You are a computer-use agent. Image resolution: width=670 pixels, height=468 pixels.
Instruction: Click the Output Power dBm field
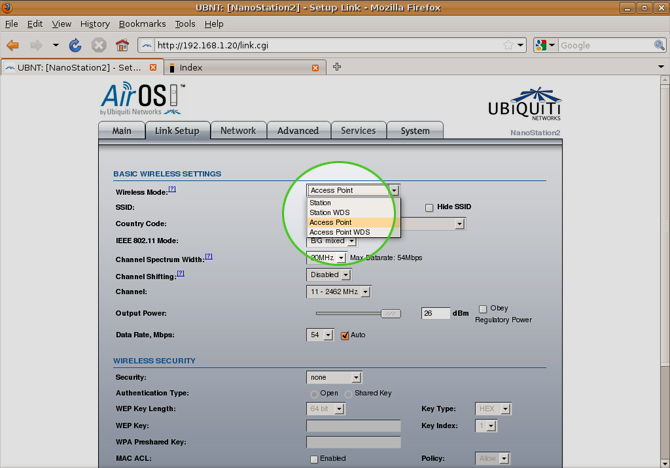pyautogui.click(x=435, y=313)
